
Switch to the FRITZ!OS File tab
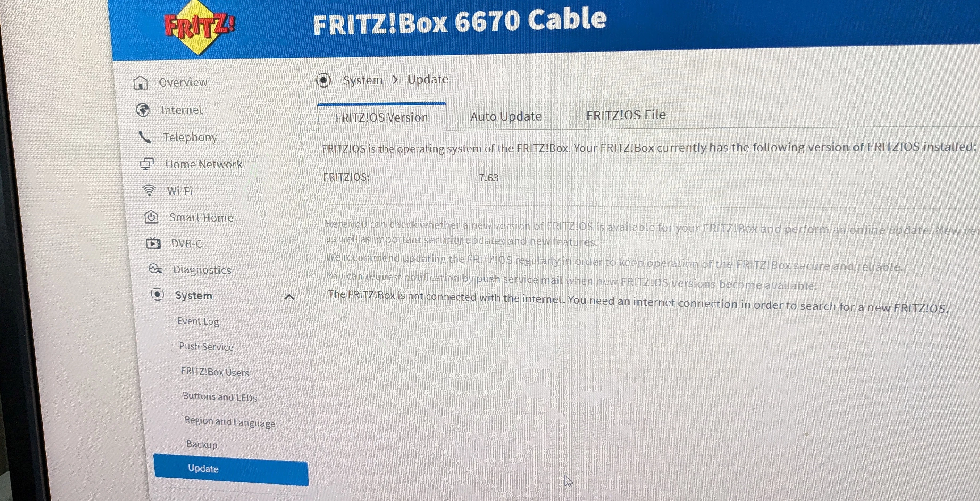pyautogui.click(x=626, y=115)
